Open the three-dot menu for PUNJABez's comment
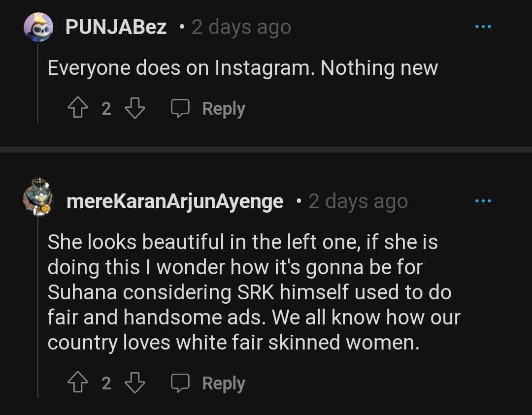532x415 pixels. tap(483, 27)
